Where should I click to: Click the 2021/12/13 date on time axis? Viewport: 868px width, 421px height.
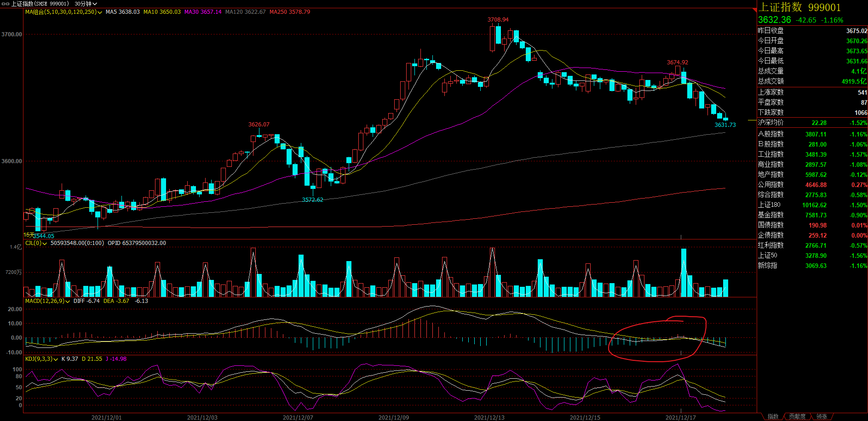pos(489,417)
